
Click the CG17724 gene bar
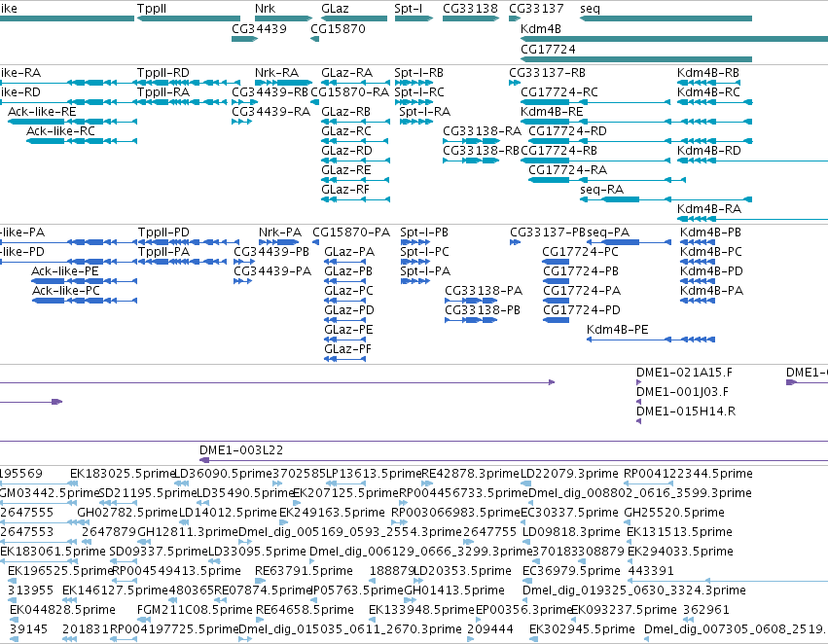636,59
